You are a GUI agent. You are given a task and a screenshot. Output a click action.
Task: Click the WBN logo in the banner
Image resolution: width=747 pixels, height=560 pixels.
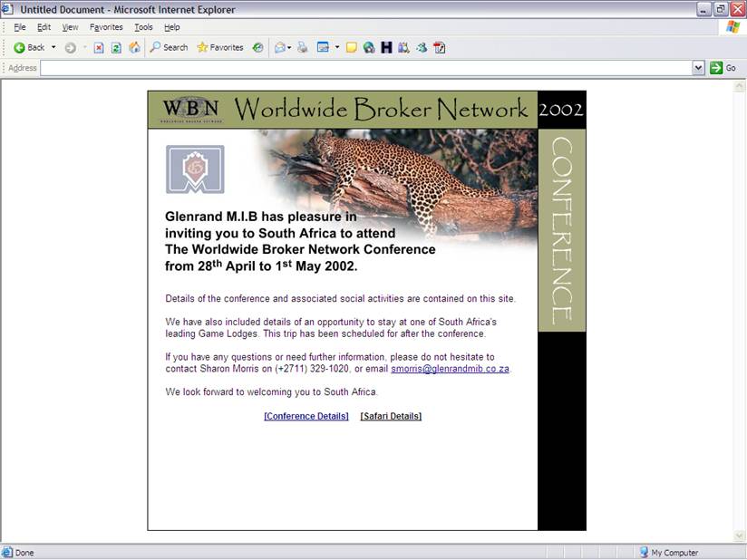pos(191,110)
